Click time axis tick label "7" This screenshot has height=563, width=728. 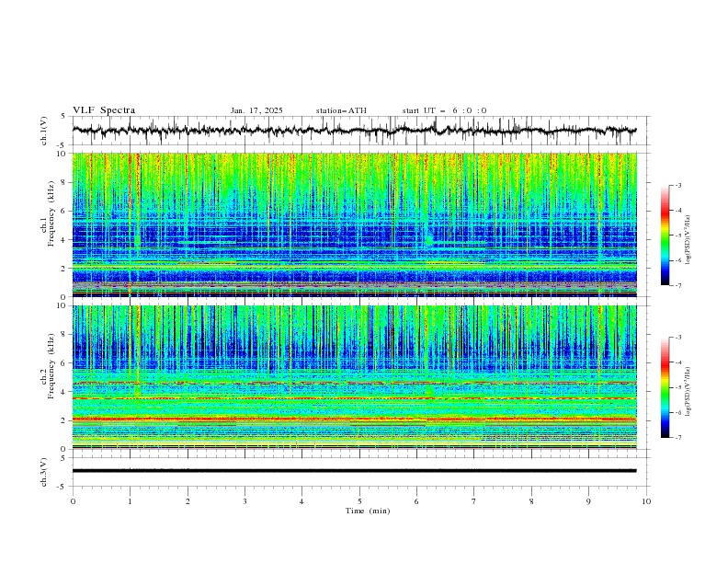point(474,501)
